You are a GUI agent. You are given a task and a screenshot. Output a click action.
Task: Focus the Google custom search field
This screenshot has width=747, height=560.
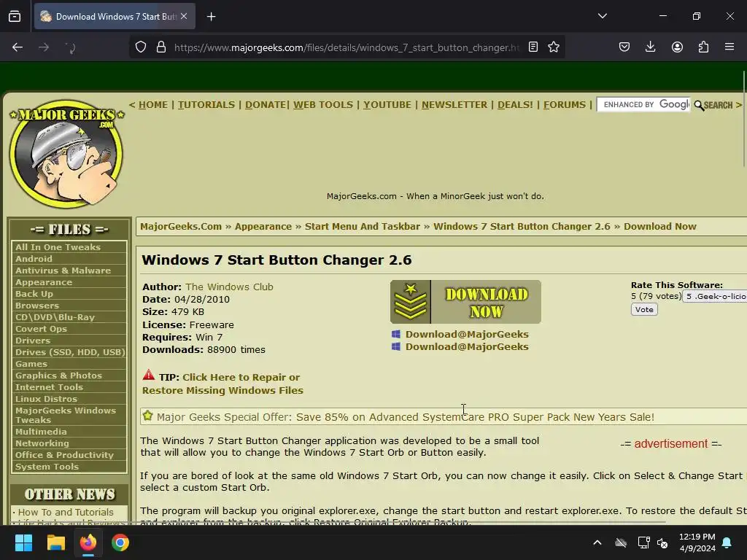(x=643, y=105)
